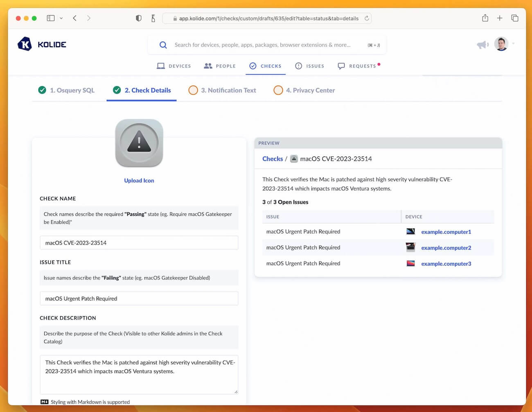This screenshot has width=532, height=412.
Task: Click the Upload Icon link
Action: pyautogui.click(x=139, y=180)
